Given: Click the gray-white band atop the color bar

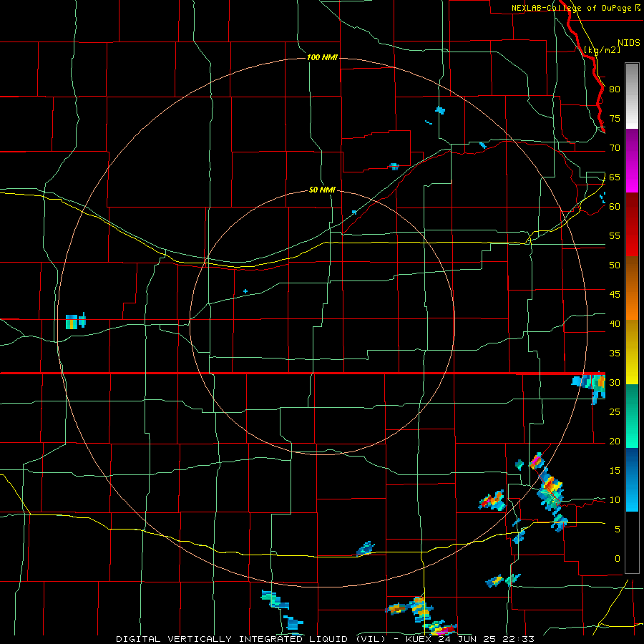Looking at the screenshot, I should pyautogui.click(x=632, y=96).
